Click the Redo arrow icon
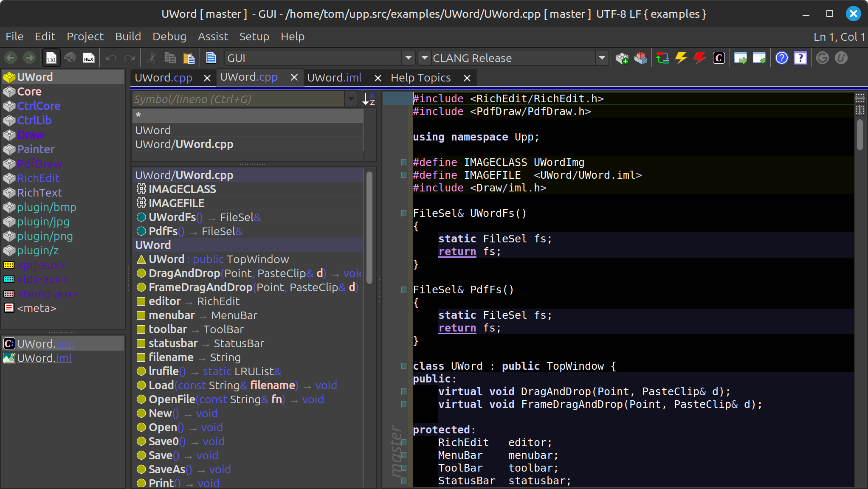 pyautogui.click(x=130, y=58)
